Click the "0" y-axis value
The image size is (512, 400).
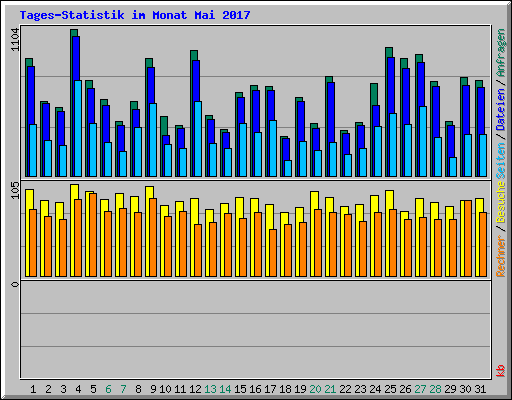click(15, 284)
